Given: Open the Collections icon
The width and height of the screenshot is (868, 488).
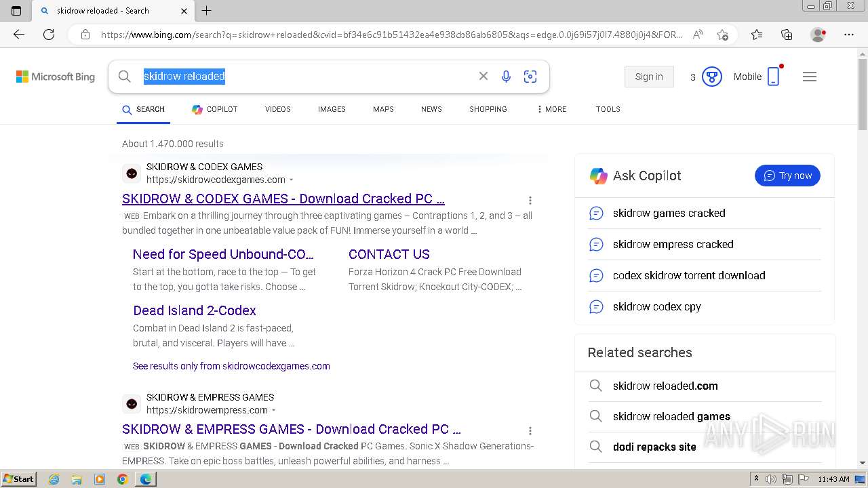Looking at the screenshot, I should pos(787,35).
